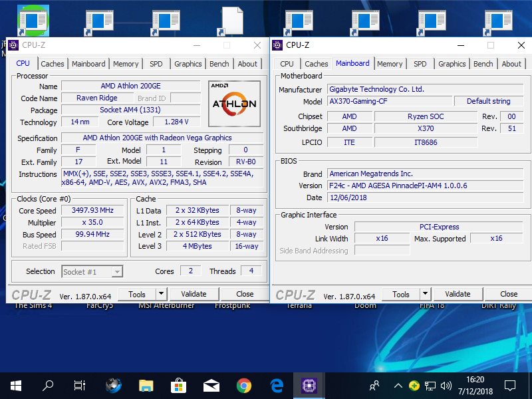Click Tools button in right CPU-Z window

point(401,294)
